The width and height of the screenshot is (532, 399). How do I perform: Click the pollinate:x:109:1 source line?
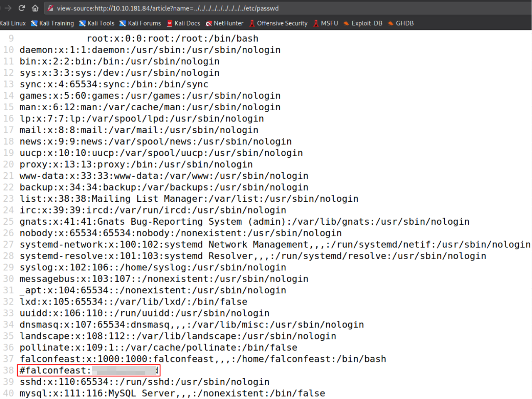point(158,347)
